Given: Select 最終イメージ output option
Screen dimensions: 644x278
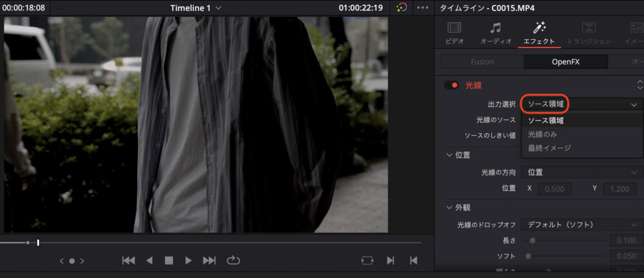Looking at the screenshot, I should (x=549, y=148).
